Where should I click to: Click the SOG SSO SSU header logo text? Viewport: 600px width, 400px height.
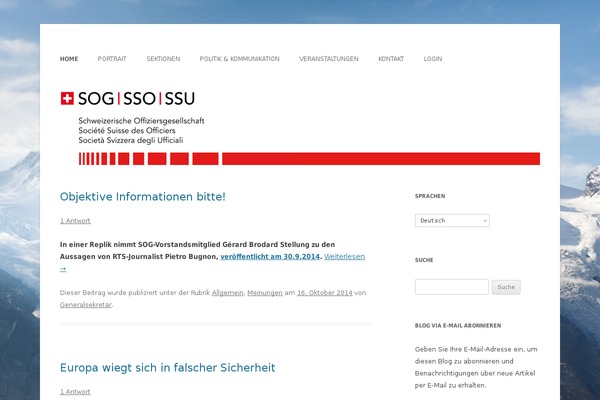click(x=136, y=98)
